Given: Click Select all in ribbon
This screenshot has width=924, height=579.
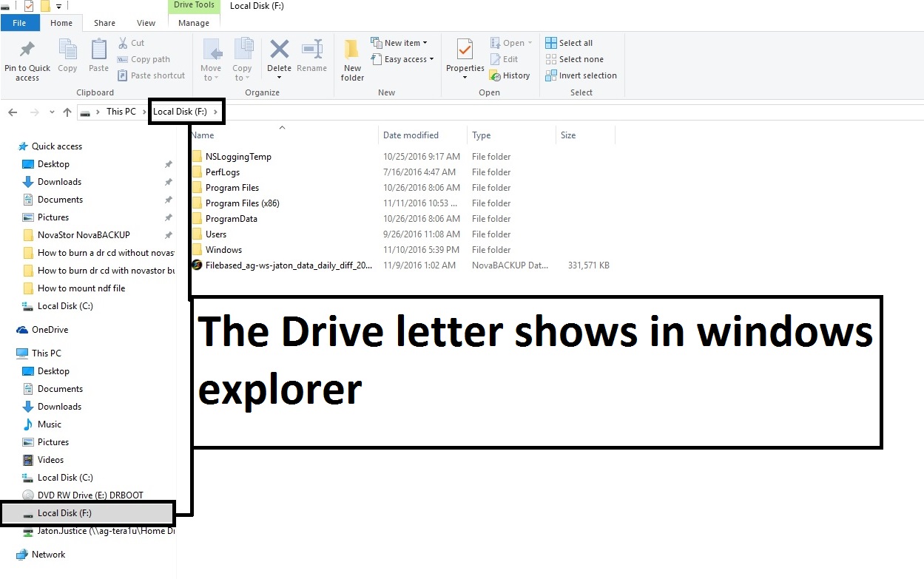Looking at the screenshot, I should coord(569,43).
